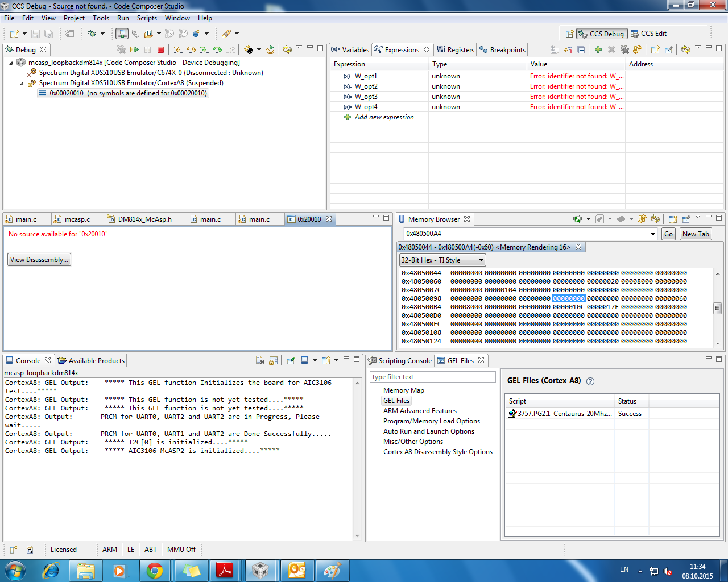The width and height of the screenshot is (728, 582).
Task: Close the Memory Rendering 16 tab
Action: click(578, 247)
